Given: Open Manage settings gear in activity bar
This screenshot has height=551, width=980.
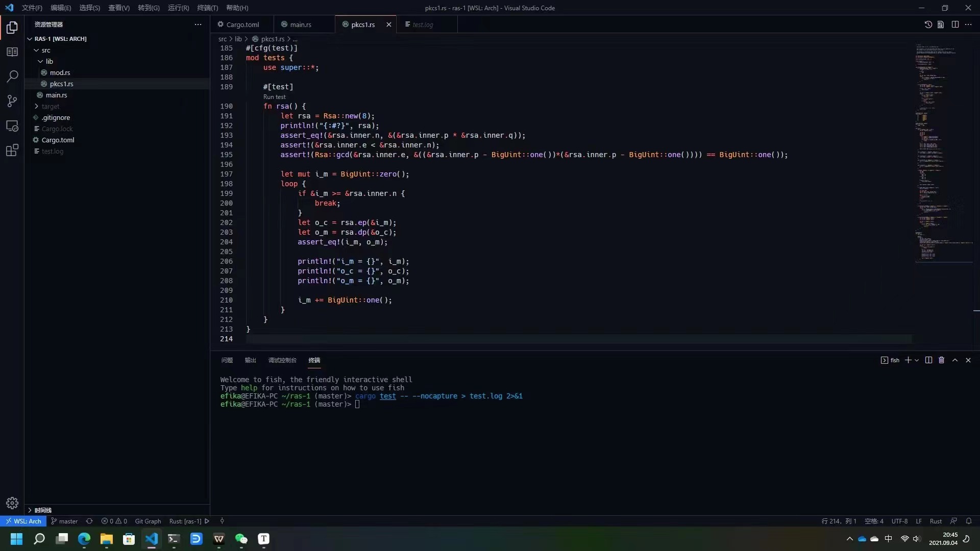Looking at the screenshot, I should tap(12, 503).
